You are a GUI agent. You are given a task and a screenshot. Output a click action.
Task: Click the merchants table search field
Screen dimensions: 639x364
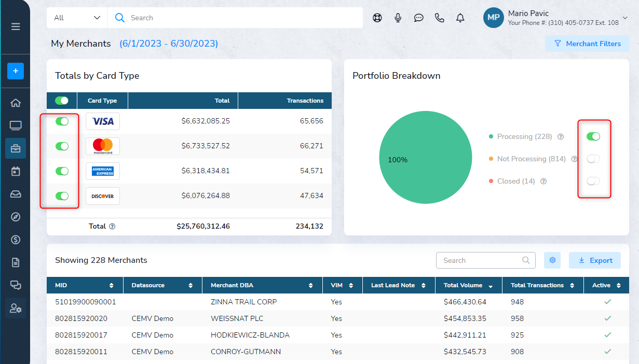click(480, 260)
